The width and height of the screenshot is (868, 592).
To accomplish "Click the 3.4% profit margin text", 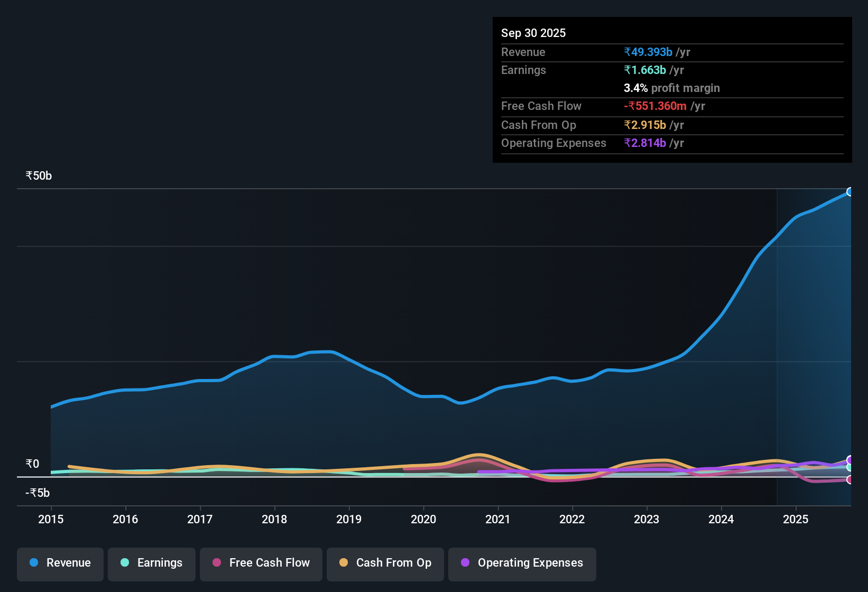I will [671, 88].
